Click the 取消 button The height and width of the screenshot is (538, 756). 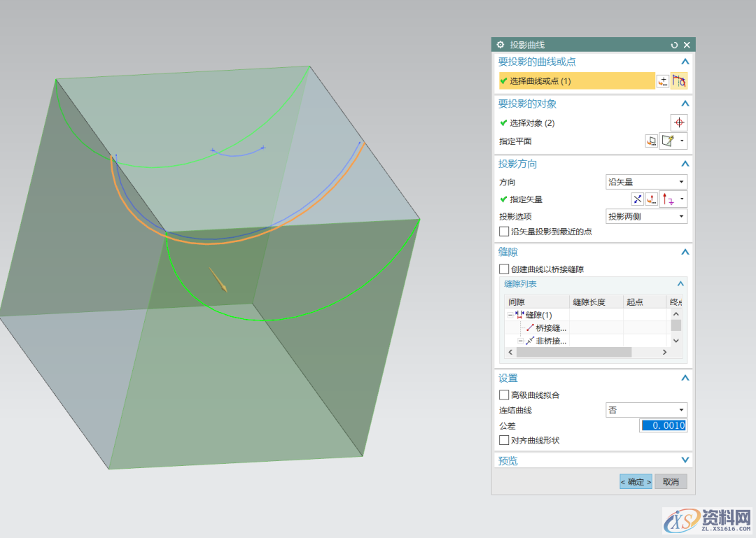coord(671,482)
